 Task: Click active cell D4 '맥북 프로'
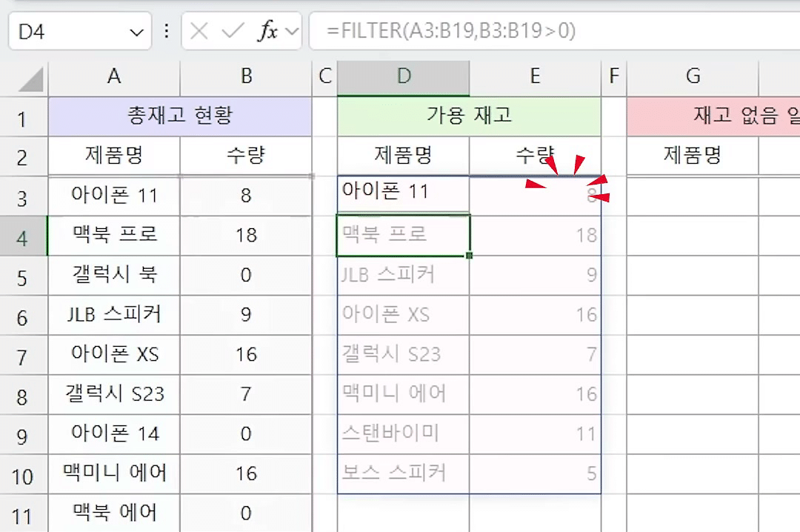403,236
